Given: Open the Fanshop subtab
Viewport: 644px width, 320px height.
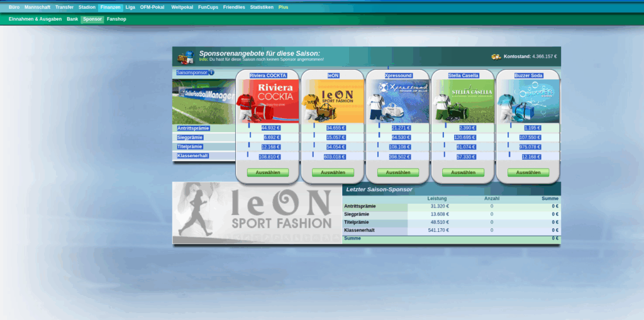Looking at the screenshot, I should [x=116, y=19].
